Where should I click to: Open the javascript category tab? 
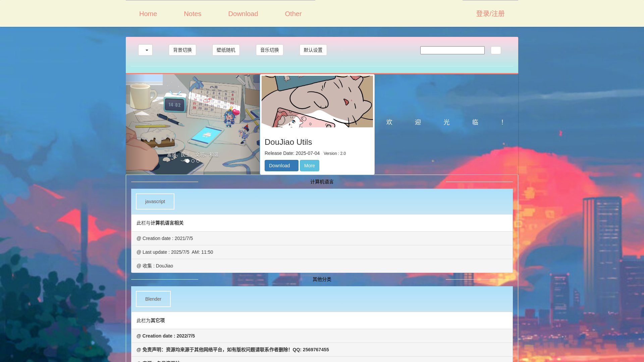[155, 201]
